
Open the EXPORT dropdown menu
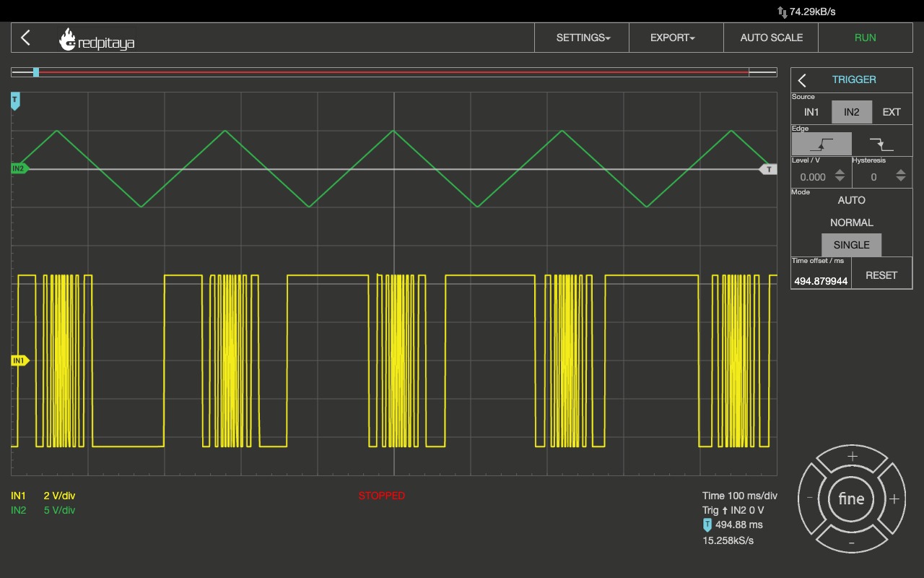tap(672, 38)
